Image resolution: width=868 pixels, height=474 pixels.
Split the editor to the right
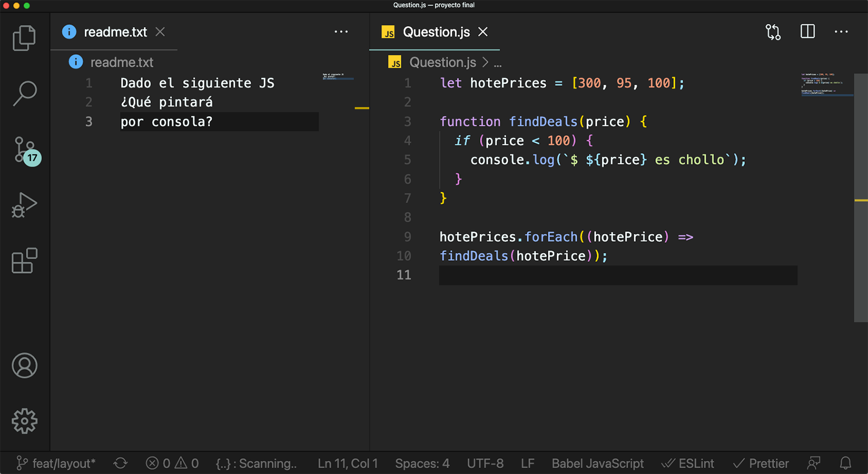tap(807, 32)
